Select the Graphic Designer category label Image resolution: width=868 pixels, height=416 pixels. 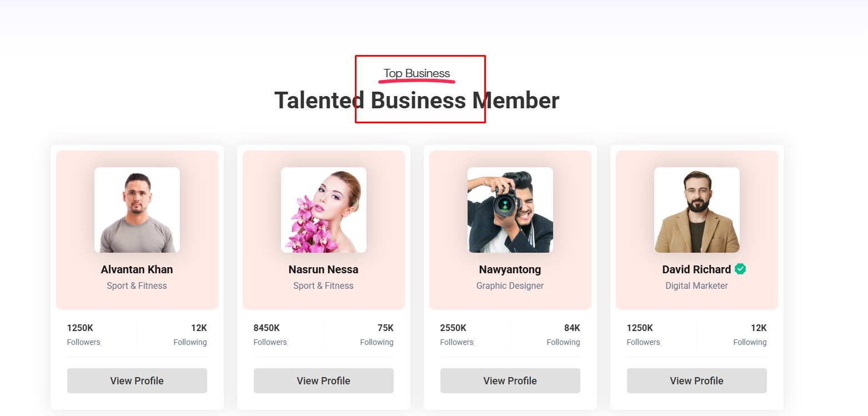(x=510, y=286)
